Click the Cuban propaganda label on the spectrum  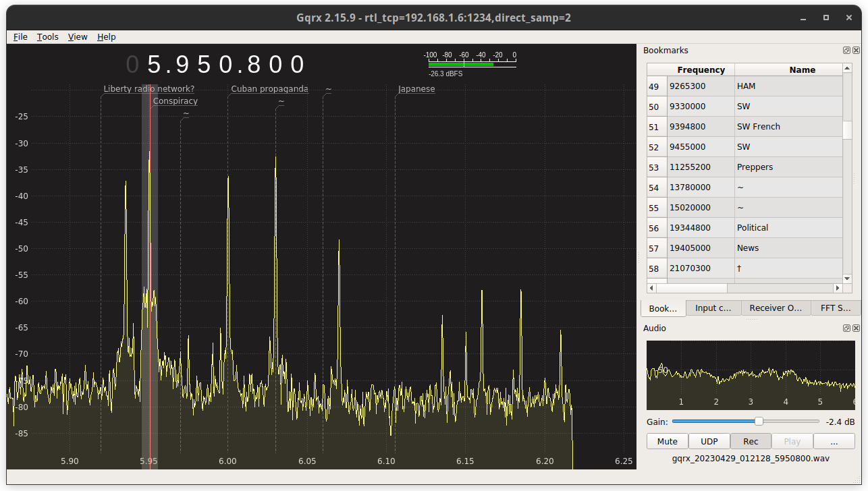coord(269,88)
